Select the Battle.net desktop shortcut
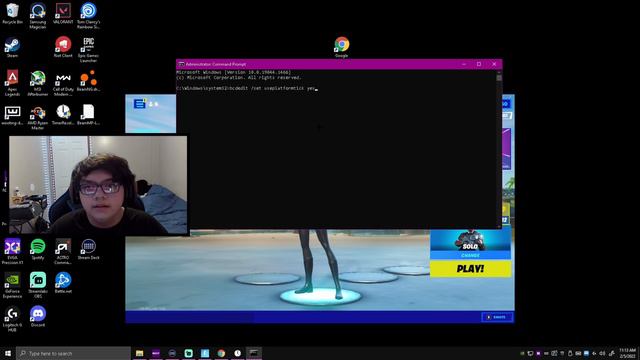Screen dimensions: 640x360 pos(63,282)
